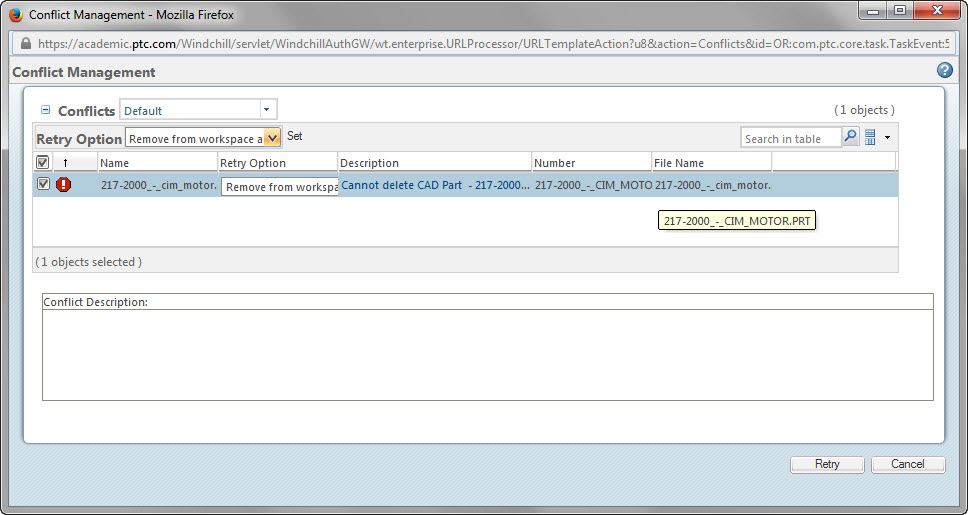Image resolution: width=968 pixels, height=515 pixels.
Task: Click the Cancel button
Action: [x=908, y=464]
